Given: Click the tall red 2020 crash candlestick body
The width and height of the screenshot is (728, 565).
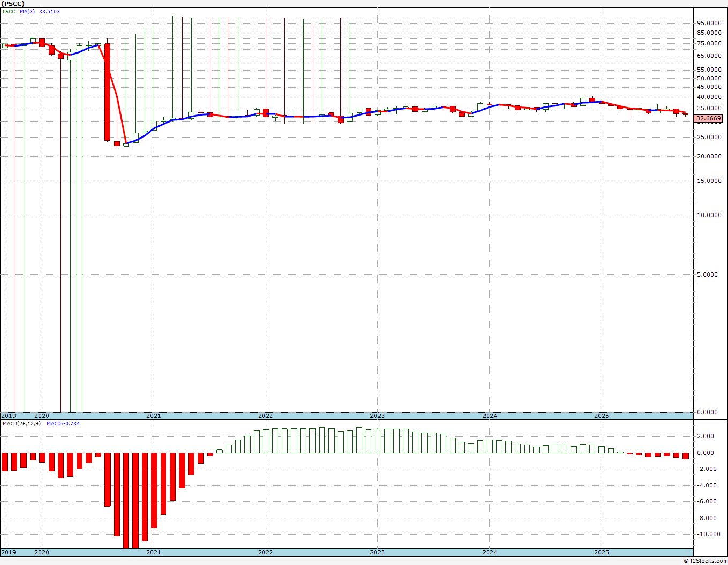Looking at the screenshot, I should 107,92.
